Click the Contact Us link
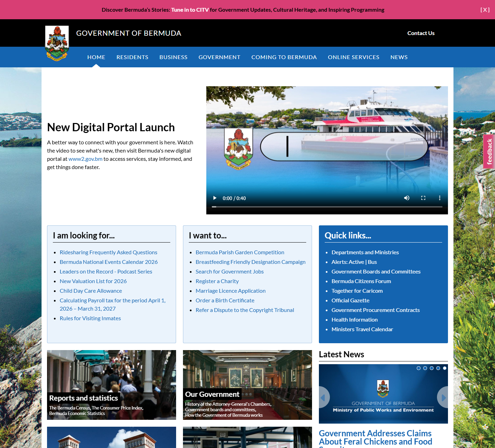The width and height of the screenshot is (495, 448). click(x=421, y=33)
